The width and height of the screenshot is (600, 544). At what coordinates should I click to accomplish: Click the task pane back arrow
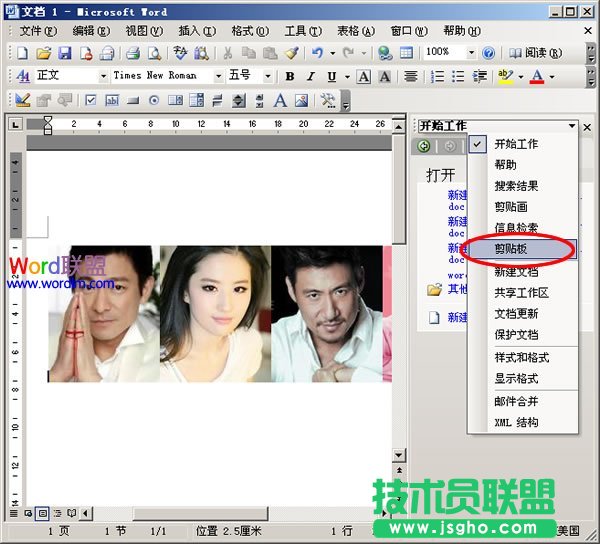click(425, 145)
